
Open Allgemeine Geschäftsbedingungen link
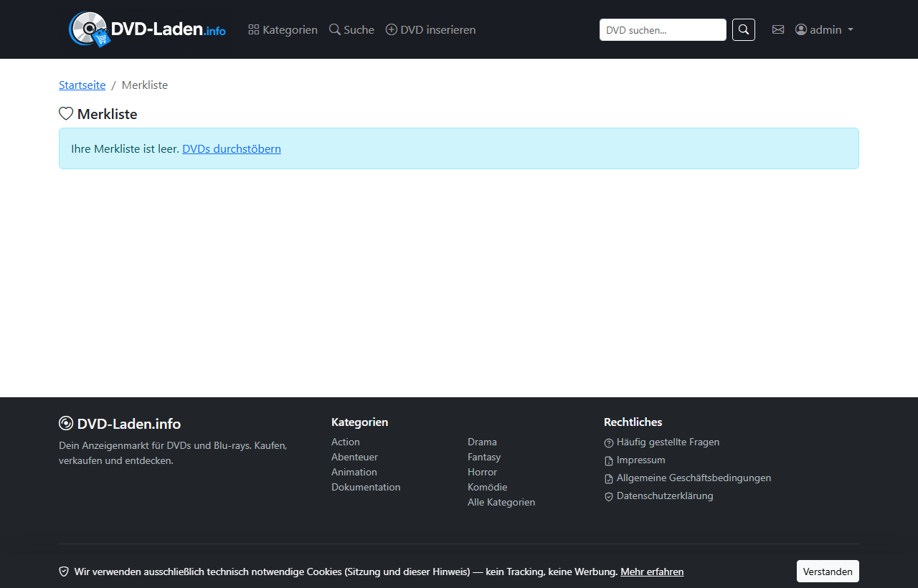coord(694,478)
